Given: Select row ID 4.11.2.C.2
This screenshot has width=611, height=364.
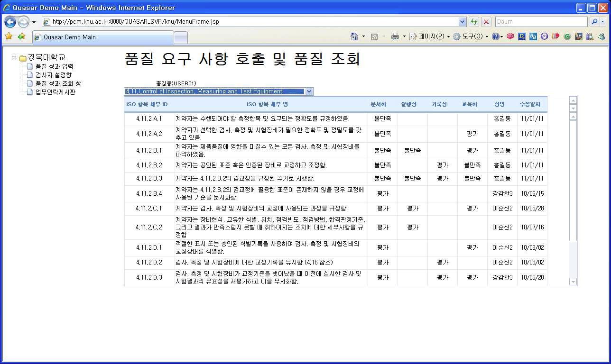Looking at the screenshot, I should pyautogui.click(x=149, y=227).
